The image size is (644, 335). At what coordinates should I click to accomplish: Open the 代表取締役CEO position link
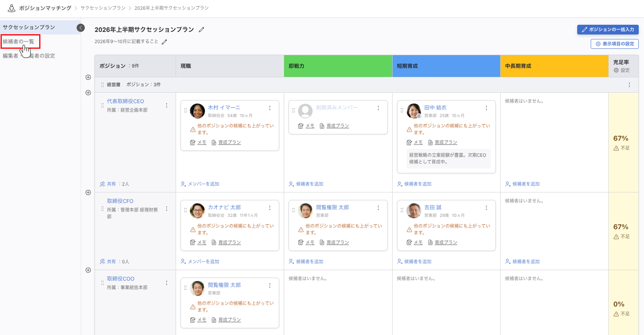click(125, 101)
